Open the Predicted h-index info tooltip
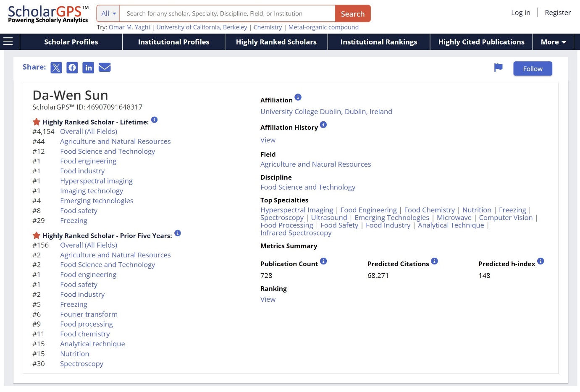Image resolution: width=580 pixels, height=392 pixels. coord(541,261)
